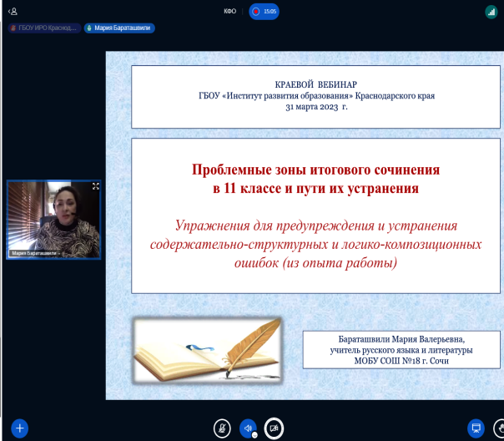504x441 pixels.
Task: Click the blue plus actions button
Action: coord(19,428)
